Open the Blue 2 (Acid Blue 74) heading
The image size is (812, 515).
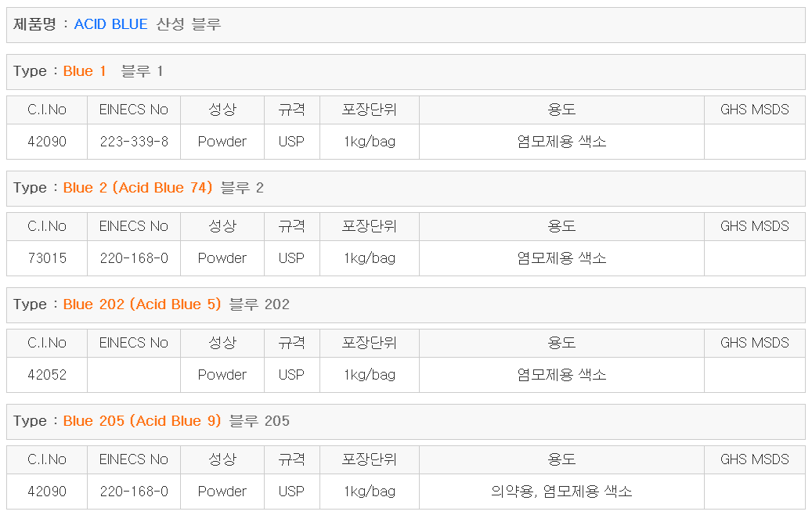click(x=138, y=188)
